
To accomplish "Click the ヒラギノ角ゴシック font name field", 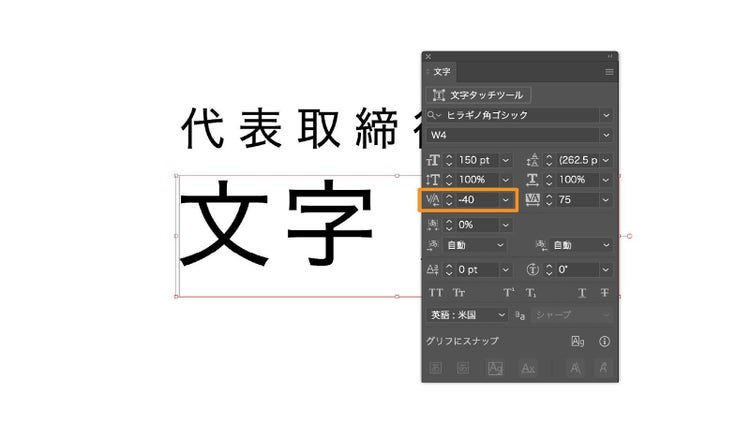I will pos(520,115).
